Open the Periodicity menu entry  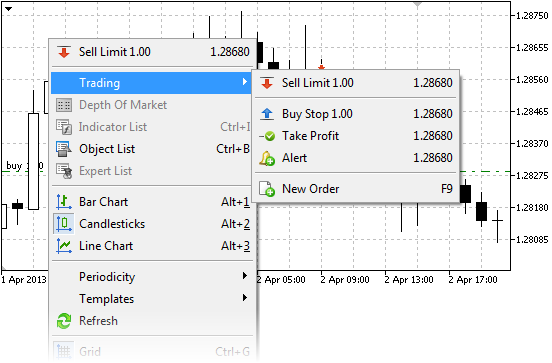click(x=152, y=277)
